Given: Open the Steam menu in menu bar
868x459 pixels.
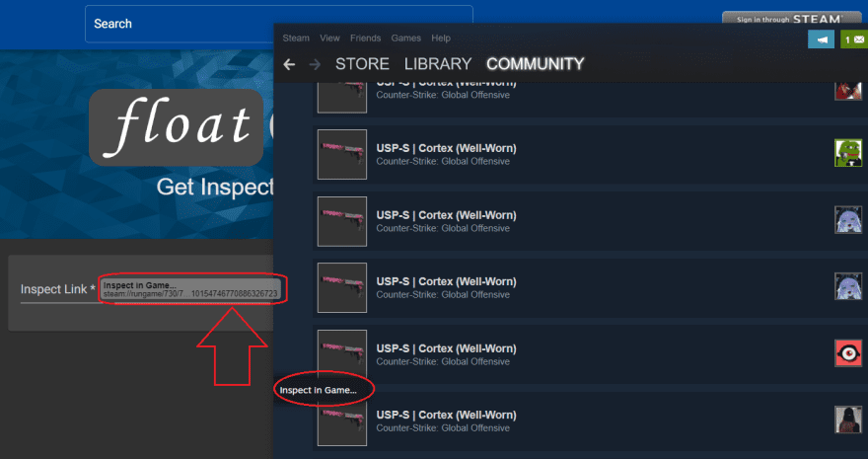Looking at the screenshot, I should point(296,38).
